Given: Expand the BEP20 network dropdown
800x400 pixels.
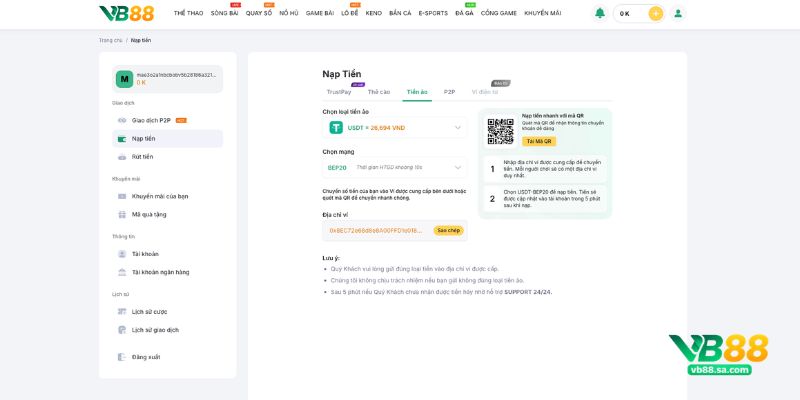Looking at the screenshot, I should coord(395,167).
